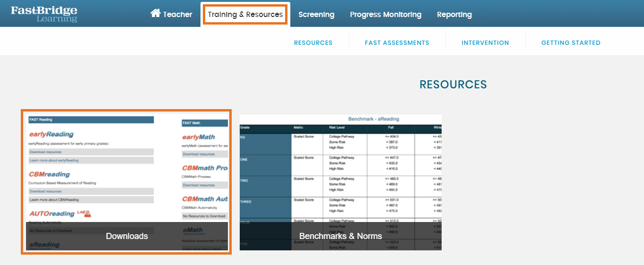Click the home icon next to Teacher

(x=155, y=13)
